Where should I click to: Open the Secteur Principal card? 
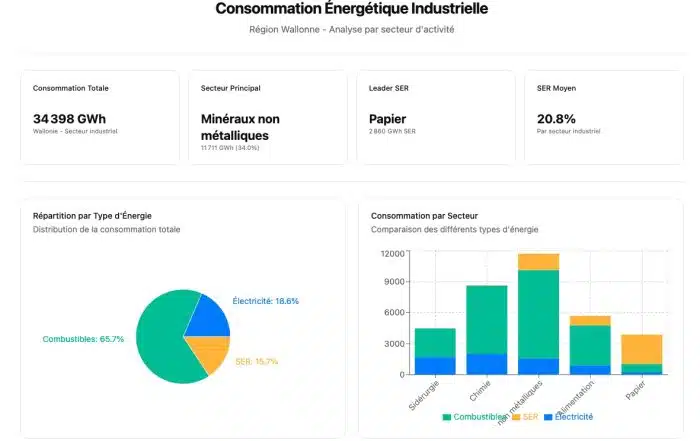(267, 117)
